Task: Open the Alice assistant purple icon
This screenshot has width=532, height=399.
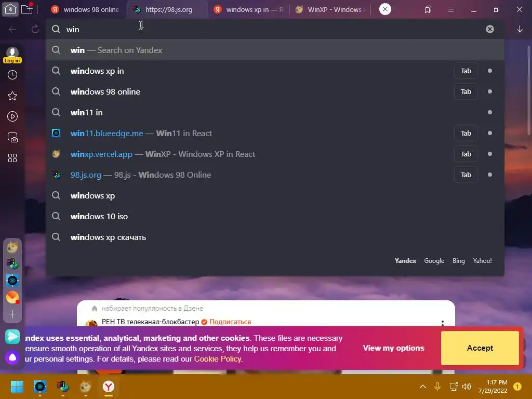Action: [x=12, y=357]
